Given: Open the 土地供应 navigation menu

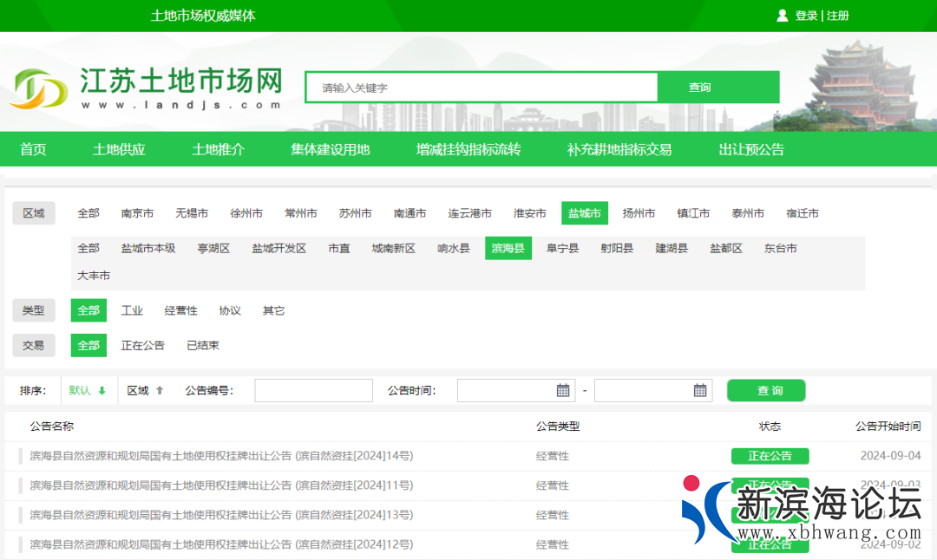Looking at the screenshot, I should (x=119, y=149).
